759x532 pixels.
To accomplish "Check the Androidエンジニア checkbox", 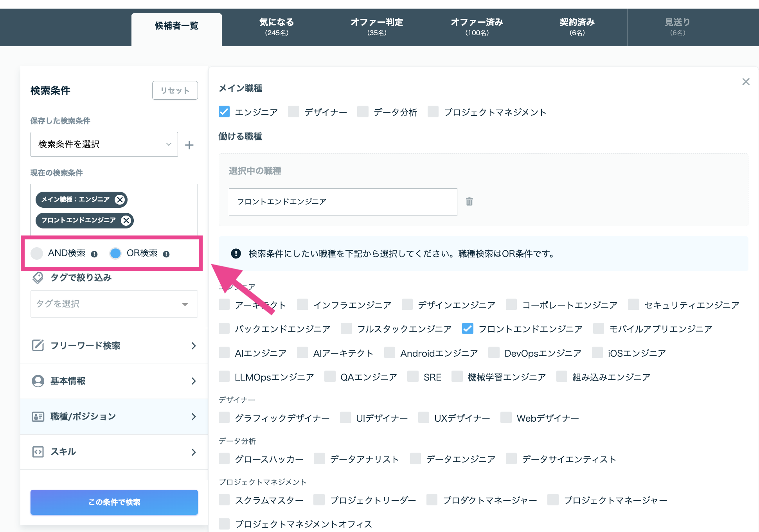I will 390,353.
